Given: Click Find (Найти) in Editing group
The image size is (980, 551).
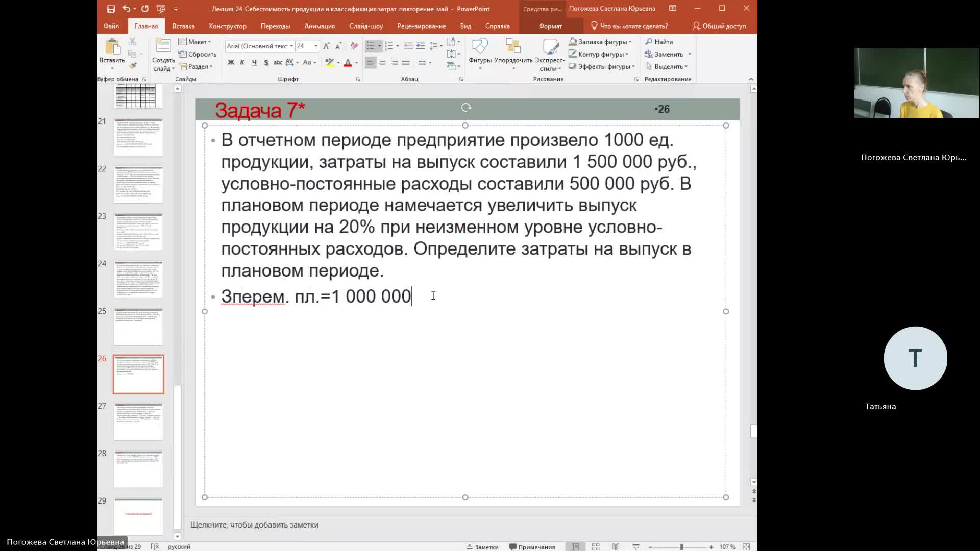Looking at the screenshot, I should click(x=659, y=42).
